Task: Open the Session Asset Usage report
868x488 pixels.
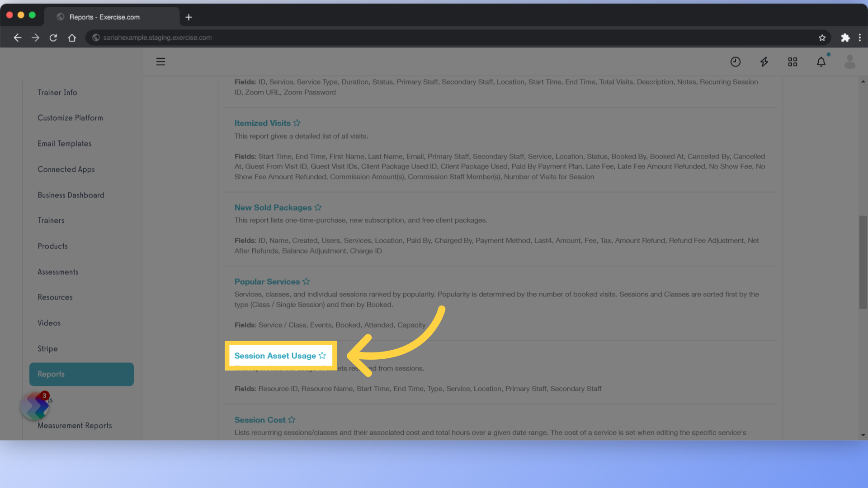Action: point(275,356)
